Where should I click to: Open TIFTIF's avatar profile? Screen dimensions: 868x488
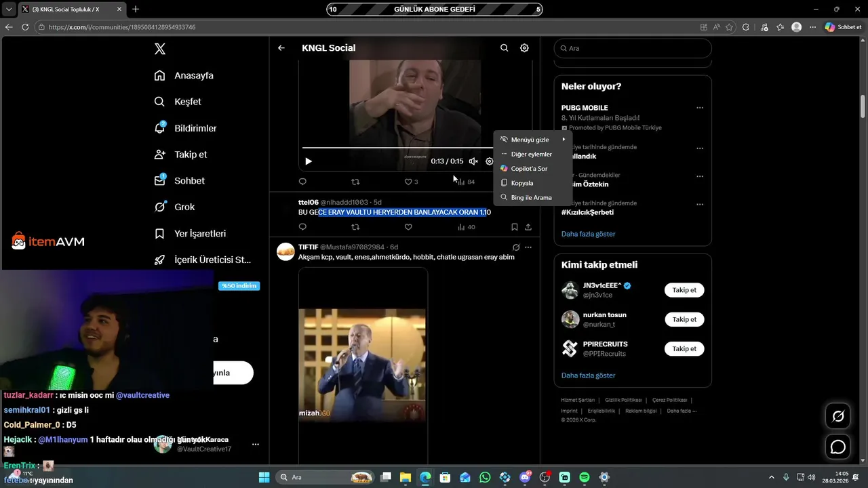click(286, 251)
